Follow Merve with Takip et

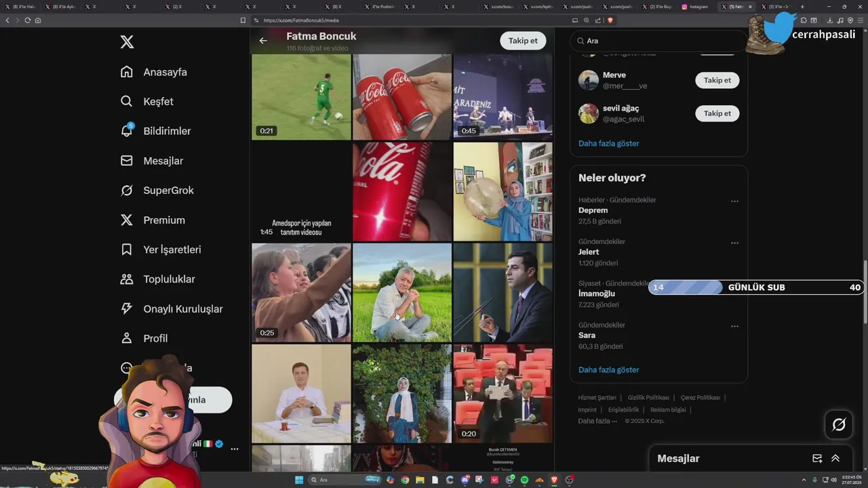[x=717, y=80]
